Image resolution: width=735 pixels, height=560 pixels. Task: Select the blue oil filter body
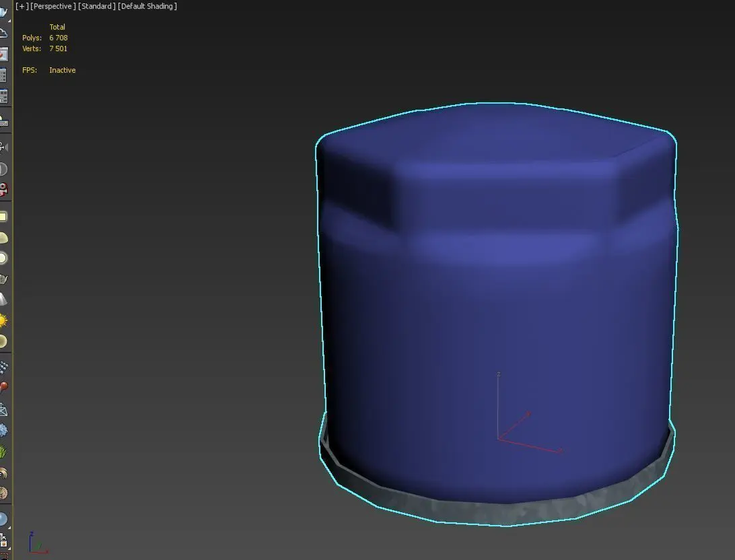click(x=497, y=305)
